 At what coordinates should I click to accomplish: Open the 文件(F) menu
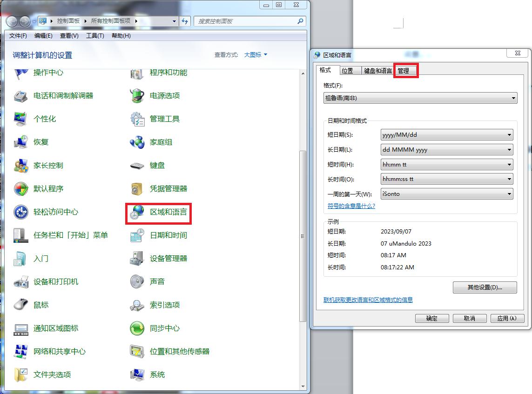pyautogui.click(x=18, y=36)
